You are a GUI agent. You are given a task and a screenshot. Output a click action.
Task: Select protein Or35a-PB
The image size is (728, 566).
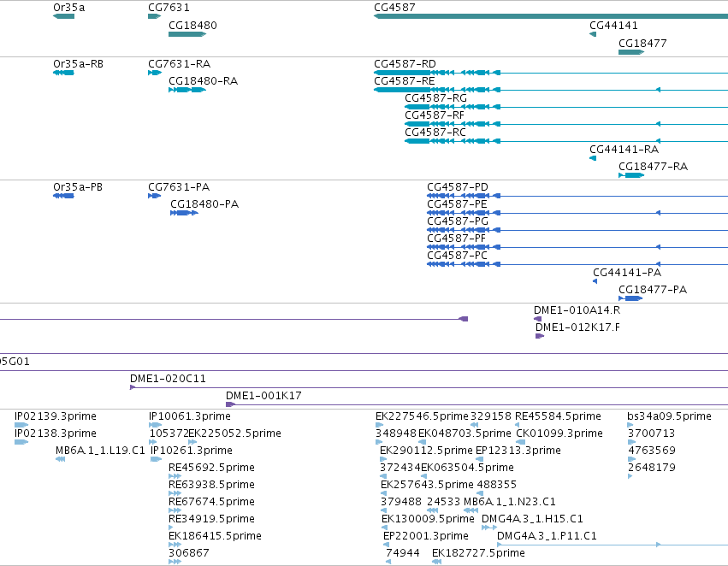pos(63,196)
